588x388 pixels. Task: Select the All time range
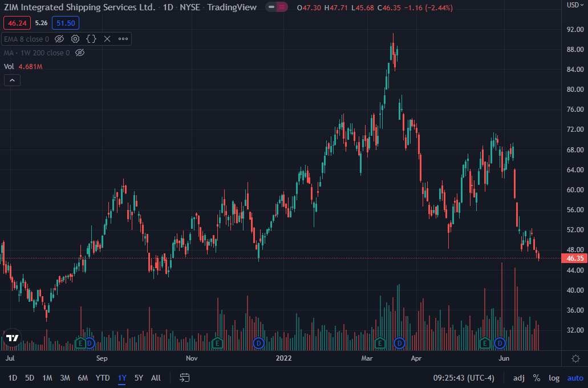pos(156,378)
